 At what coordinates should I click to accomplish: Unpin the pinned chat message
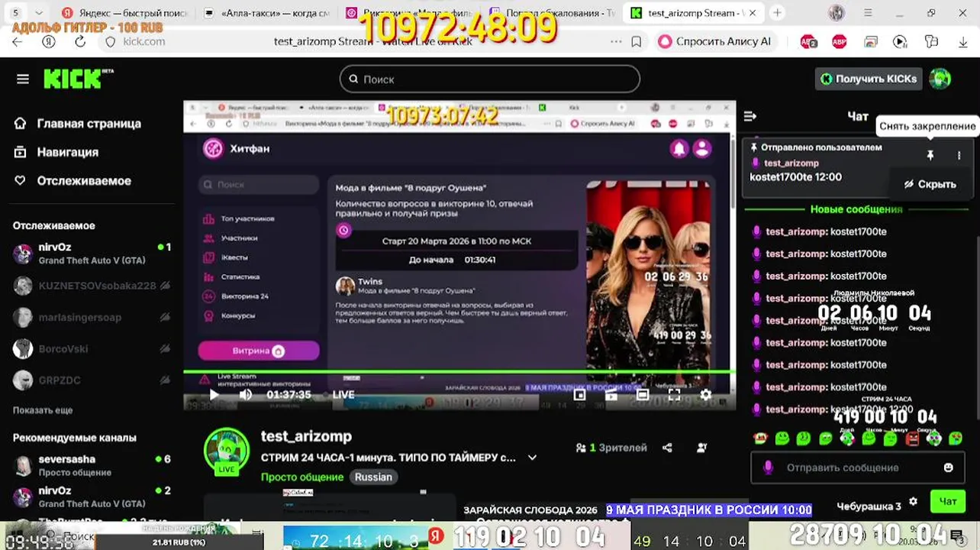pos(930,155)
